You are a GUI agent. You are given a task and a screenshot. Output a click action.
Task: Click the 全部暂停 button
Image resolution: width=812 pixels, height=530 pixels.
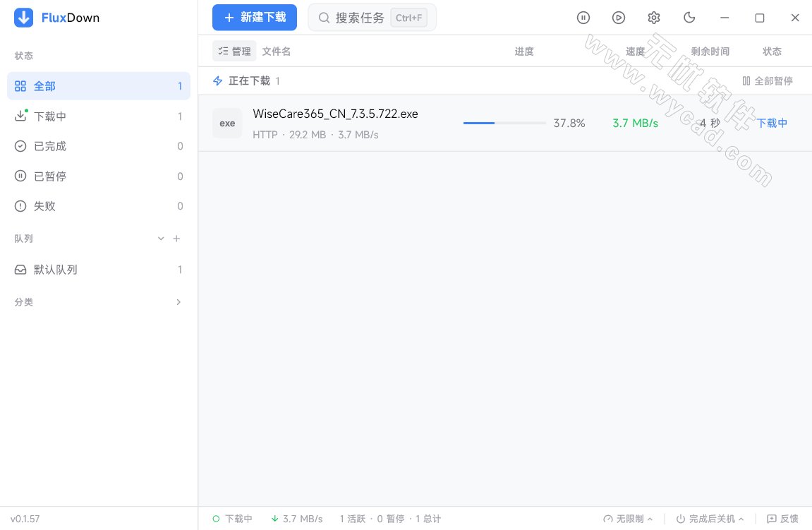(x=768, y=81)
